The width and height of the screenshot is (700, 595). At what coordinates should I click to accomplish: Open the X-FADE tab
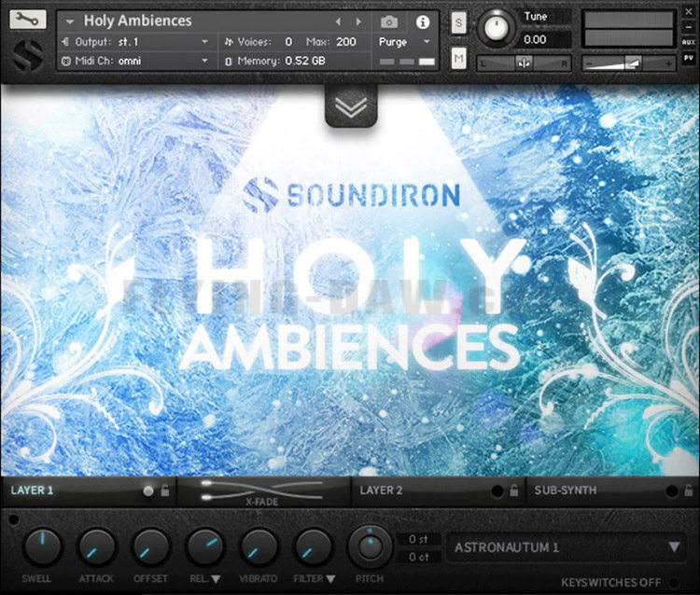(262, 492)
